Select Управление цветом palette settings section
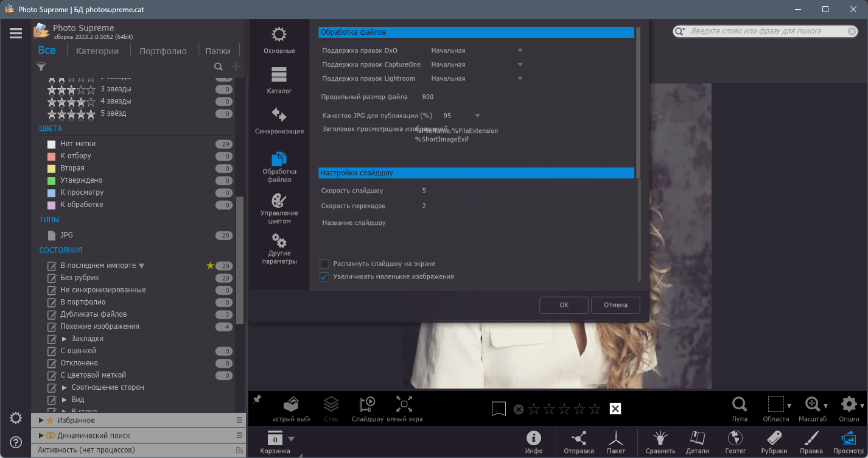This screenshot has width=868, height=458. pos(279,209)
